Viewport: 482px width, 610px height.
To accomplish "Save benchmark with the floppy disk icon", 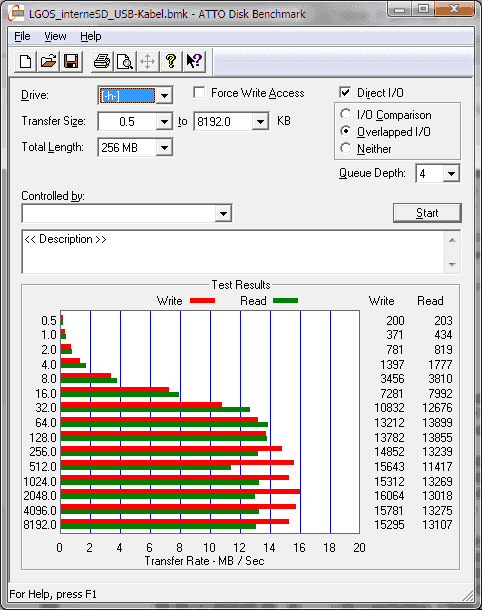I will 71,61.
